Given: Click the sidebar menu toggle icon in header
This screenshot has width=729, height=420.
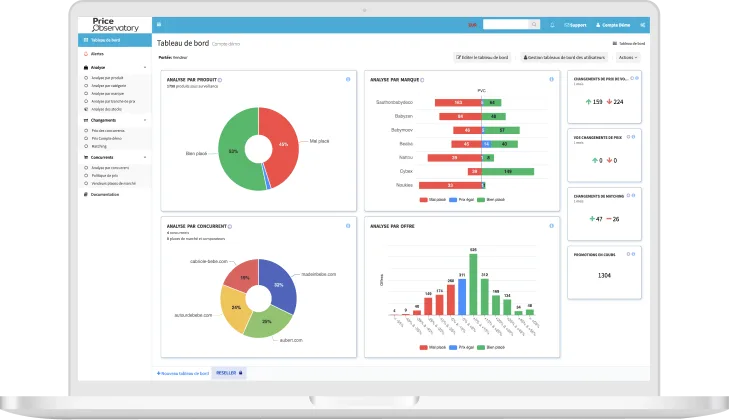Looking at the screenshot, I should (x=159, y=24).
